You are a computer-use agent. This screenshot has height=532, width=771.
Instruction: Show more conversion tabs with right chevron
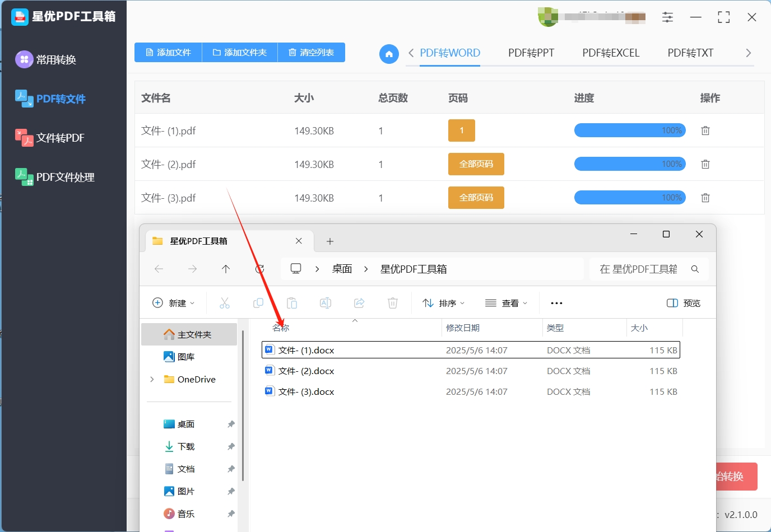748,53
